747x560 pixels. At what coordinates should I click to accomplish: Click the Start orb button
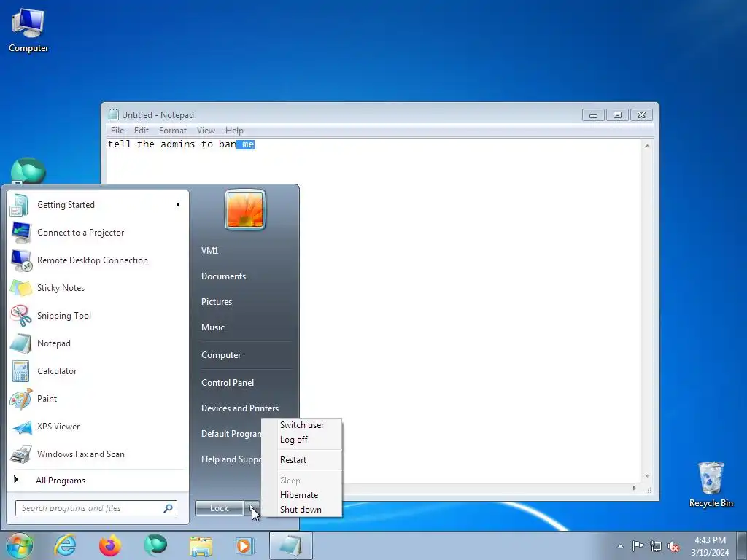(x=20, y=545)
